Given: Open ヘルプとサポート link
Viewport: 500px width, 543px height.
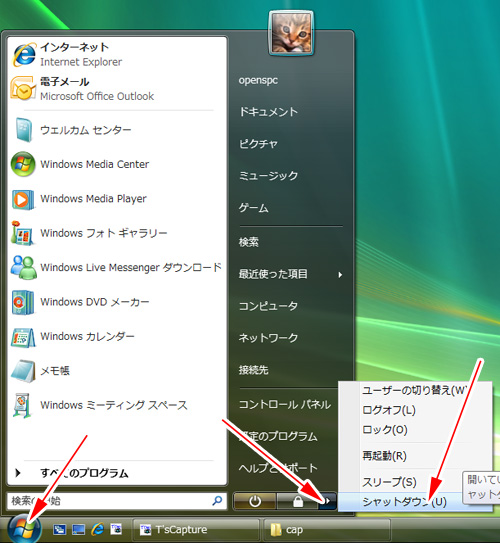Looking at the screenshot, I should [x=278, y=468].
